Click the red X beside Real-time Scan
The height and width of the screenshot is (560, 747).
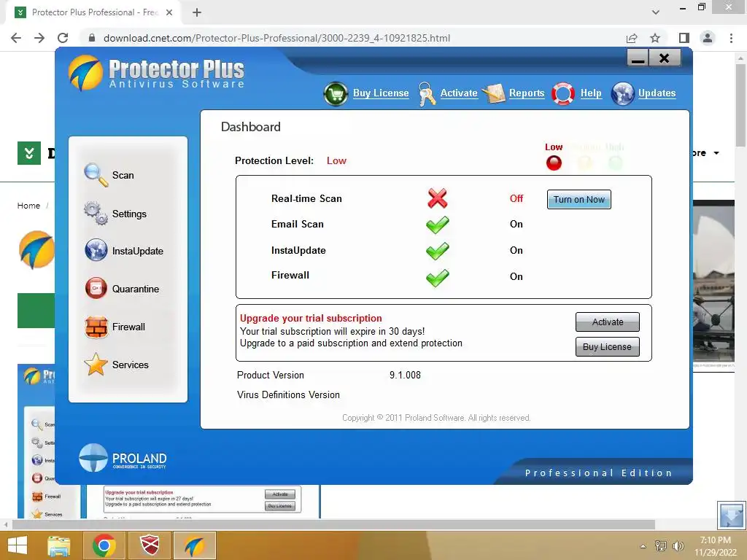438,198
